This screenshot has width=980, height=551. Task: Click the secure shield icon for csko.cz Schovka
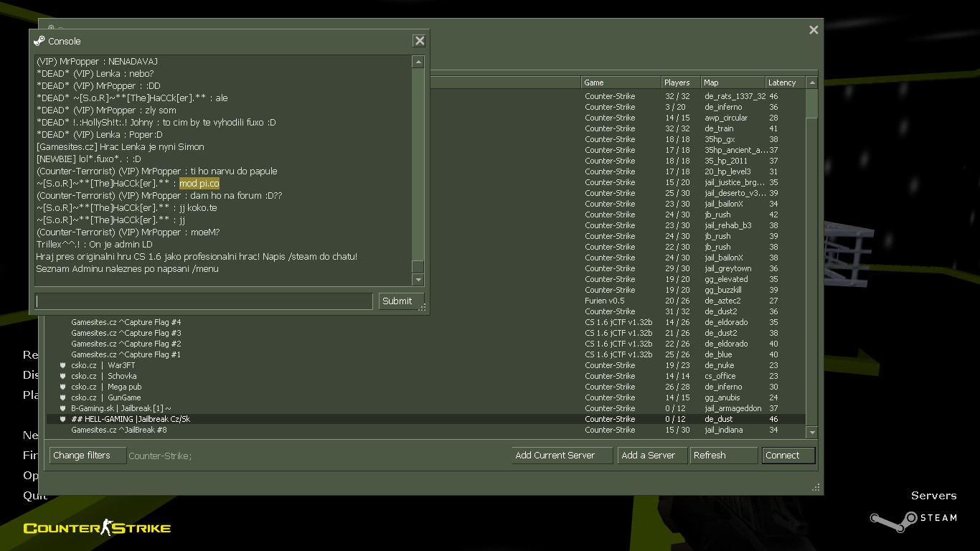[63, 376]
